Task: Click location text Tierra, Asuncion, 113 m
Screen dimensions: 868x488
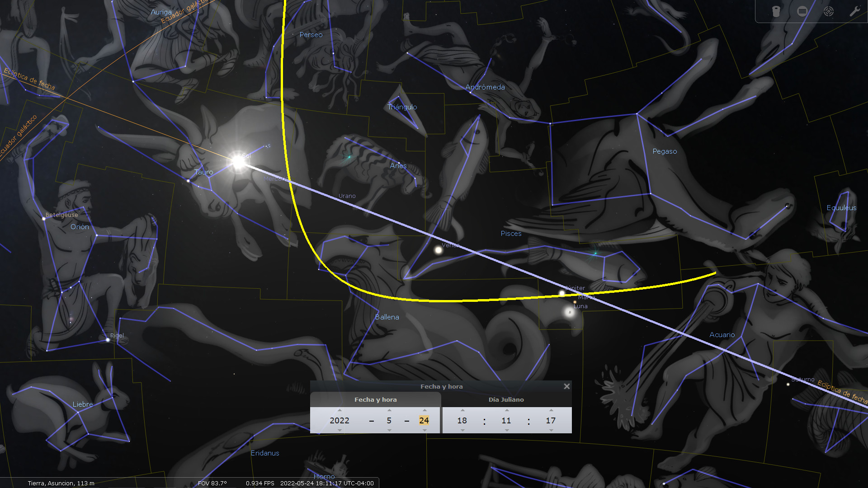Action: 61,483
